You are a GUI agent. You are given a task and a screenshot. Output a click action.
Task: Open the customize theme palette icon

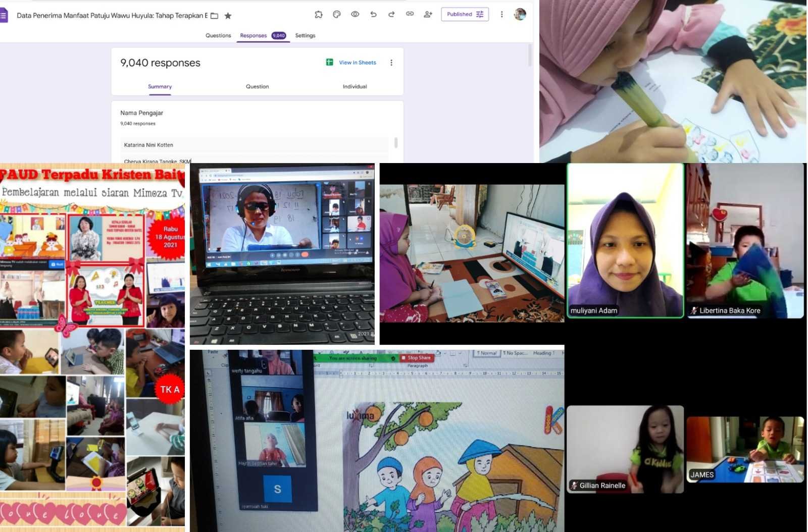pyautogui.click(x=337, y=15)
